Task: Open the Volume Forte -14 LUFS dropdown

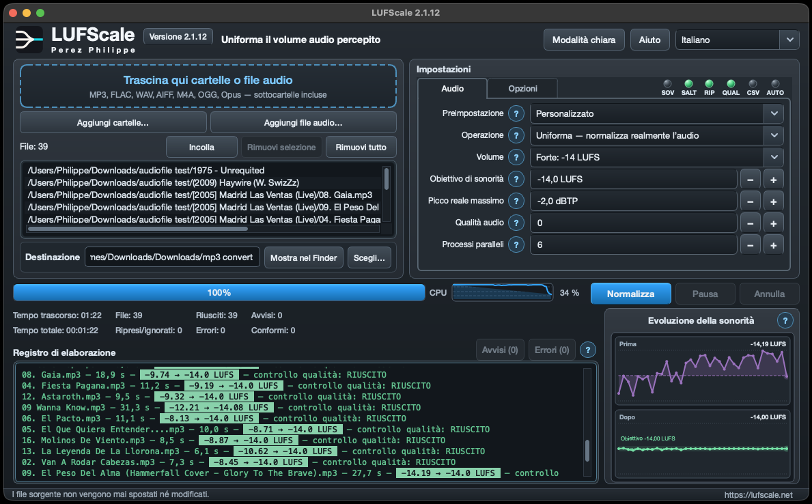Action: click(657, 157)
